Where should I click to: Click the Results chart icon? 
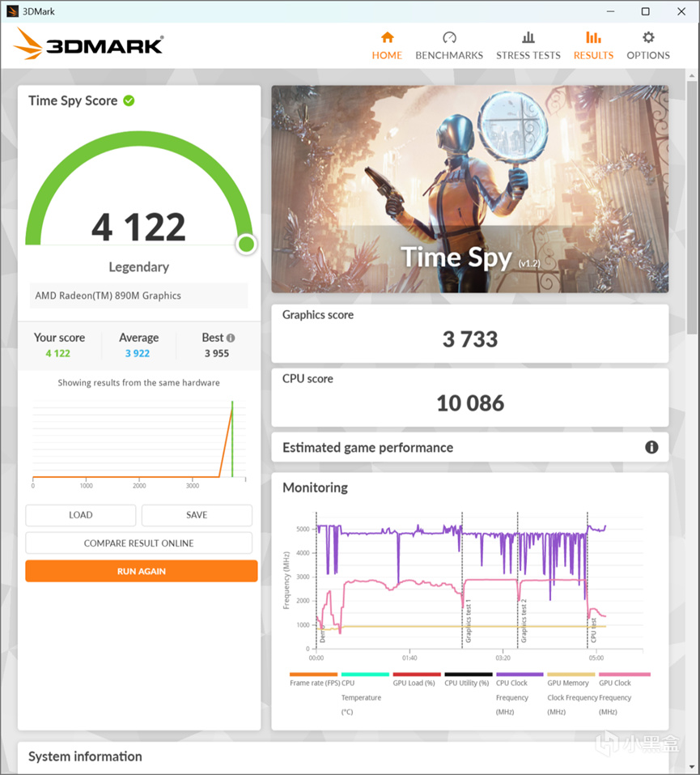(x=593, y=37)
